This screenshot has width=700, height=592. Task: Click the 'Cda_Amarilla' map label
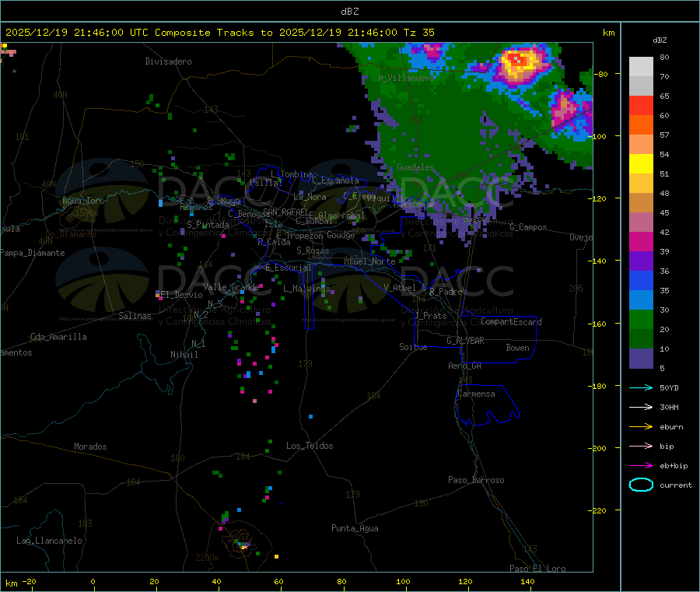point(58,337)
